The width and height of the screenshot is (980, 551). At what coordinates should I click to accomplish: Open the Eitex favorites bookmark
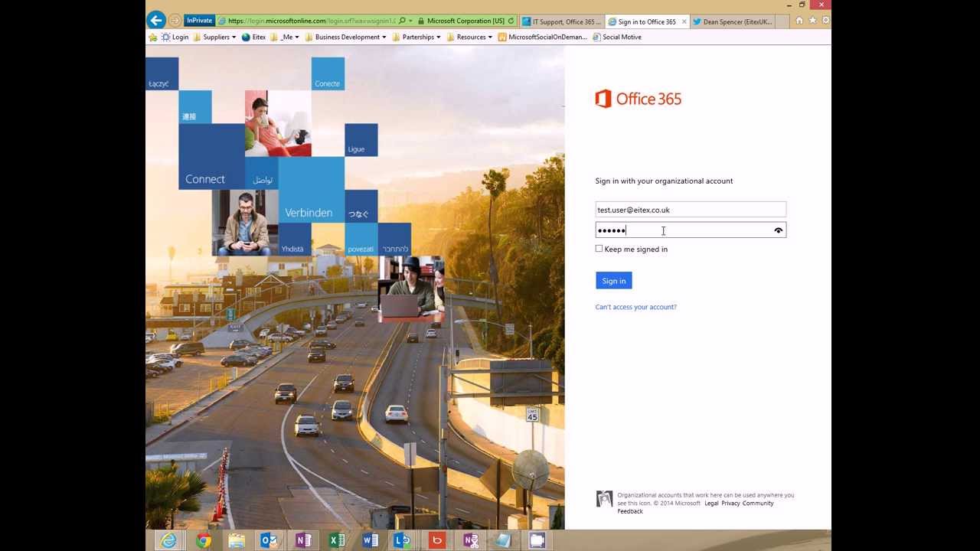tap(253, 37)
